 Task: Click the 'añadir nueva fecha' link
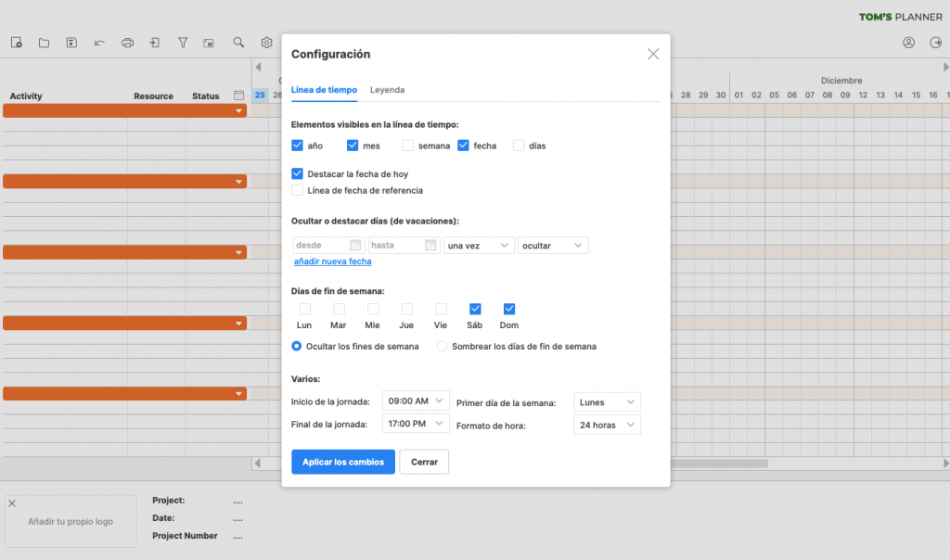click(332, 261)
